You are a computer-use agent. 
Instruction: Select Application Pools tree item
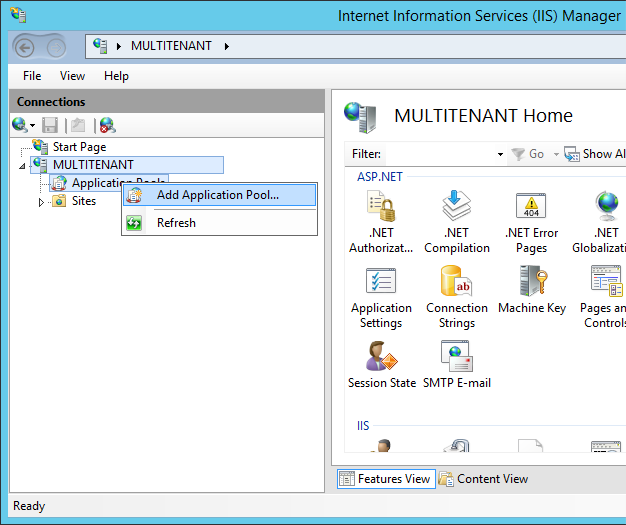109,183
